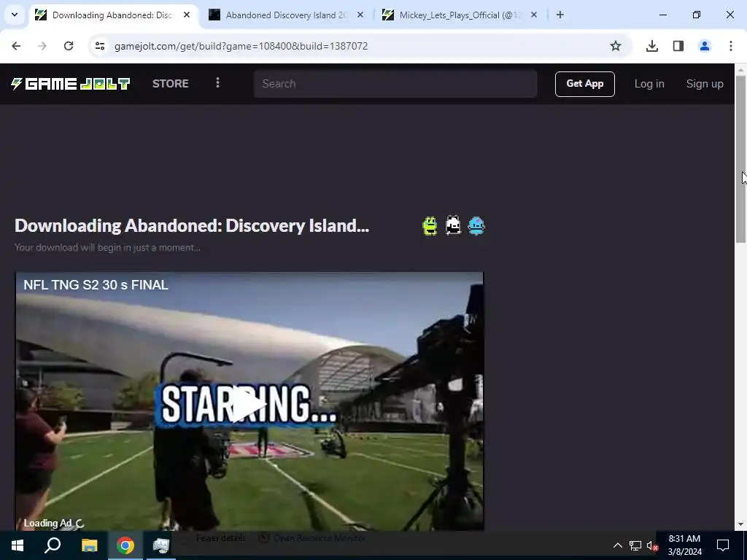Reload the current page
The height and width of the screenshot is (560, 747).
(69, 46)
